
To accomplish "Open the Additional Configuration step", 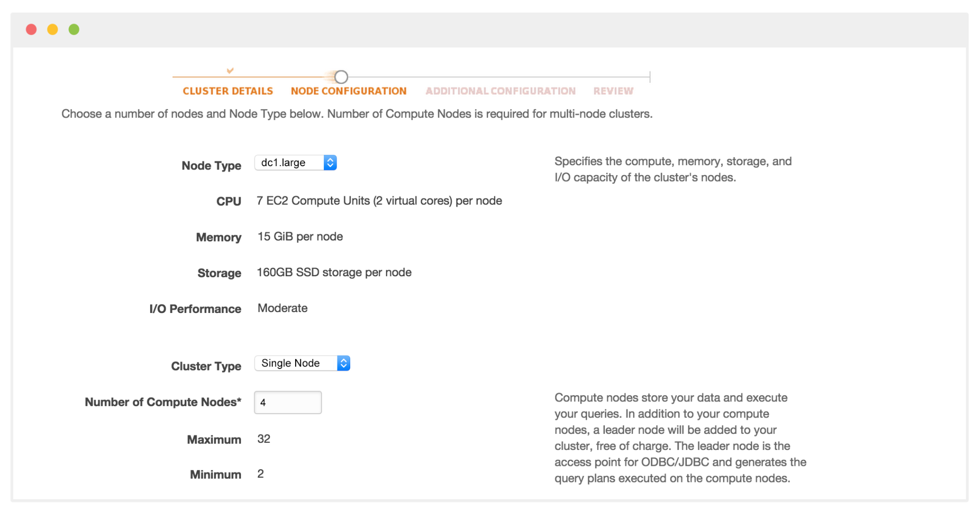I will point(500,91).
